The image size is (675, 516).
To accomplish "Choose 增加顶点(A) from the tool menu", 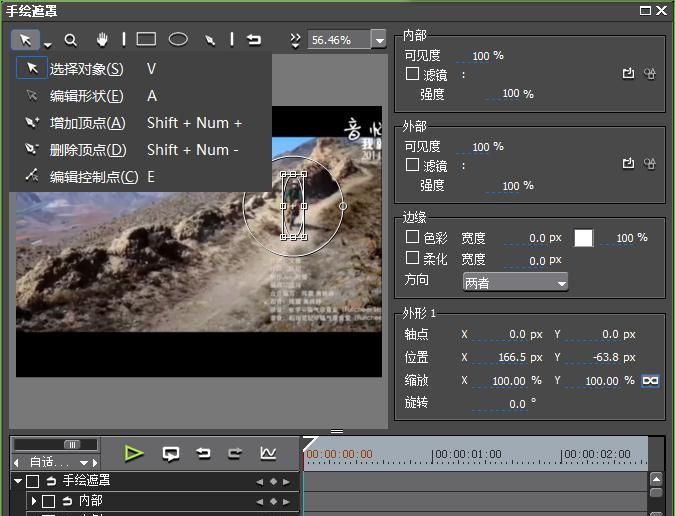I will point(141,123).
